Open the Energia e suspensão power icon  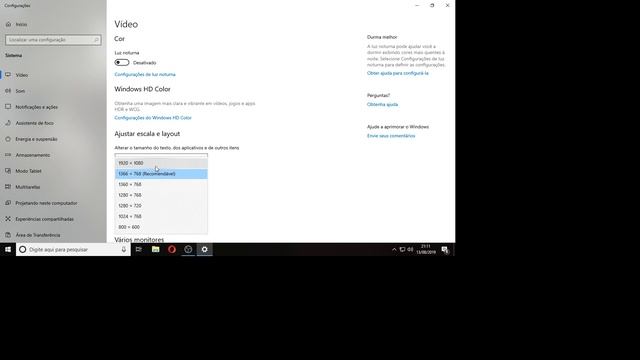click(8, 139)
